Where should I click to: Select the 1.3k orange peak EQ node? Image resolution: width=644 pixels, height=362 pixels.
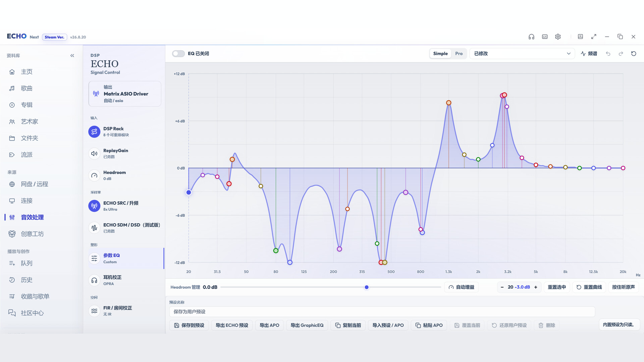tap(449, 103)
